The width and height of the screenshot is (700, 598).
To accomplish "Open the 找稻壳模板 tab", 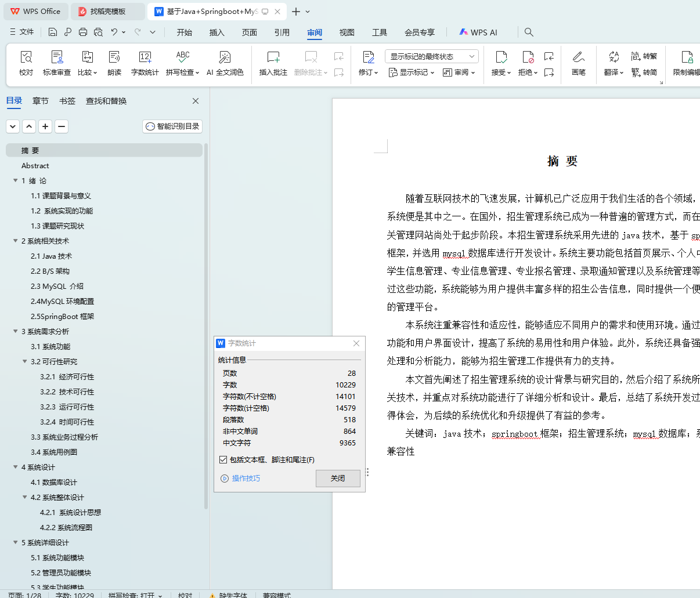I will point(108,12).
